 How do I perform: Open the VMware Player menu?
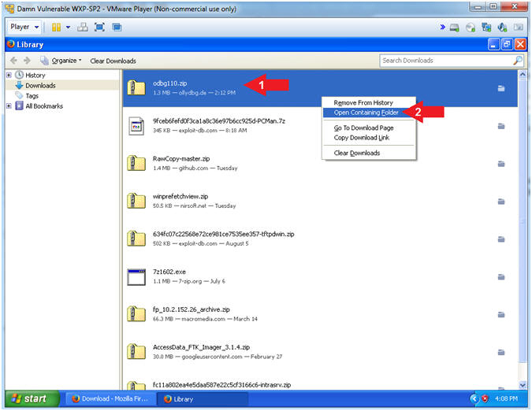[x=24, y=27]
